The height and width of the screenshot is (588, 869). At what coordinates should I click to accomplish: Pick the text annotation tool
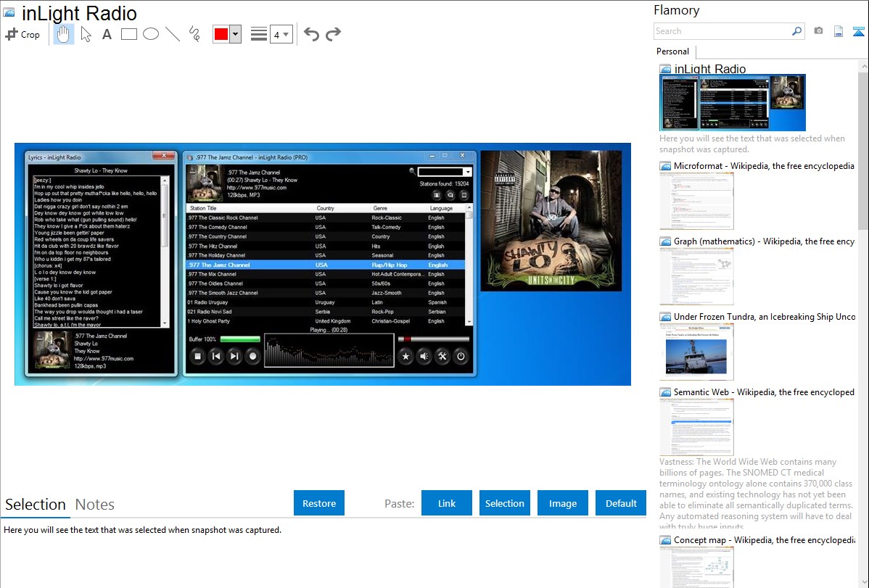pos(107,34)
